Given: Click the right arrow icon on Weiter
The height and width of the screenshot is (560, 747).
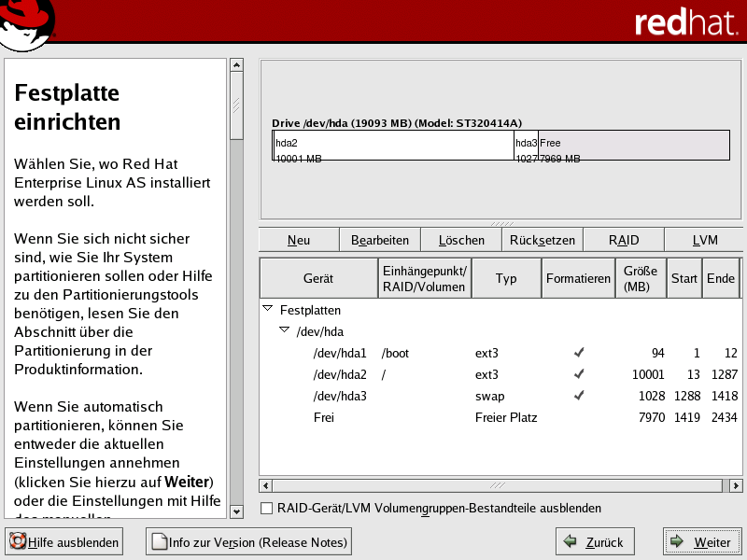Looking at the screenshot, I should [677, 541].
